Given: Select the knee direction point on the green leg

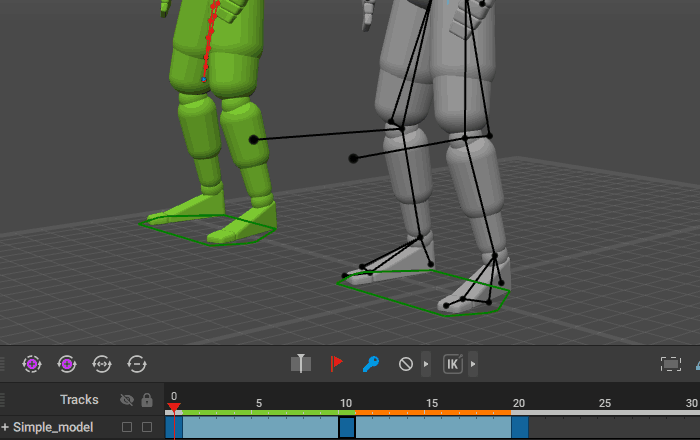Looking at the screenshot, I should click(254, 140).
